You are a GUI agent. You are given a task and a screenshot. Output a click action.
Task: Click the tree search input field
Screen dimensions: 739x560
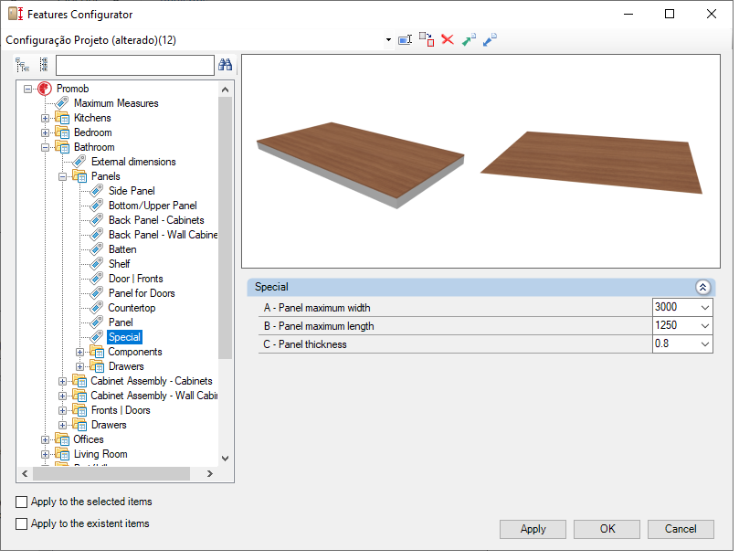click(135, 65)
